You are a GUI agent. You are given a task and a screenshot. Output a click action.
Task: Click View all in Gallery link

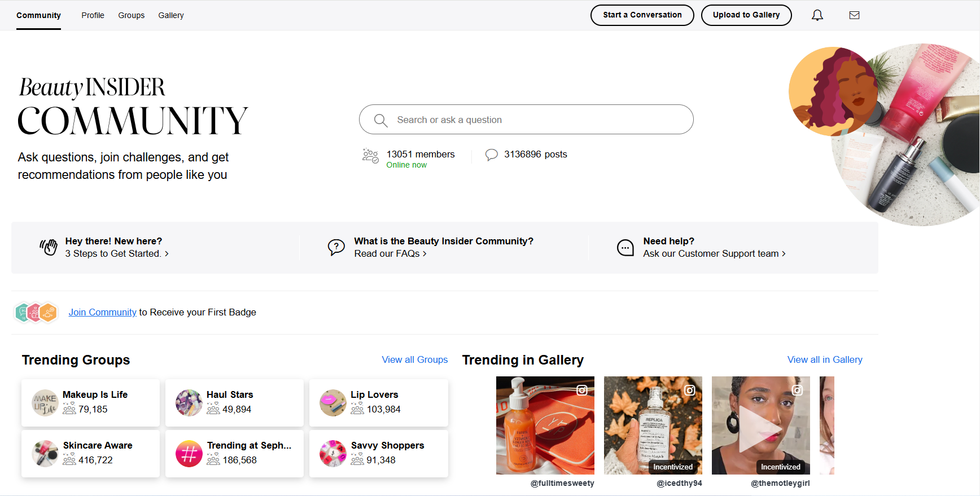point(825,359)
